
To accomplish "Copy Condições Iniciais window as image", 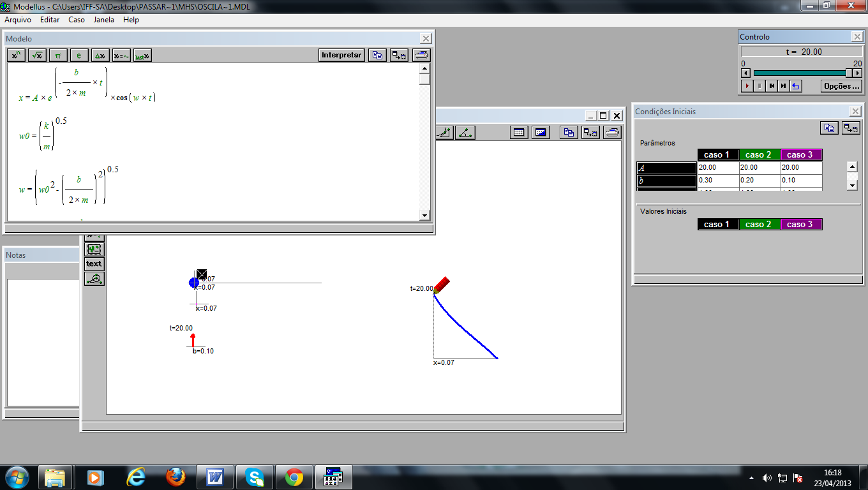I will point(851,128).
